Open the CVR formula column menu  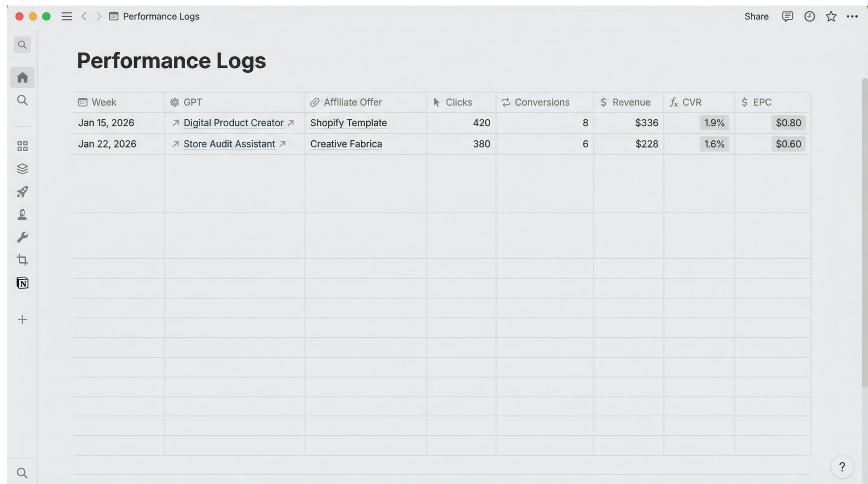(x=693, y=102)
